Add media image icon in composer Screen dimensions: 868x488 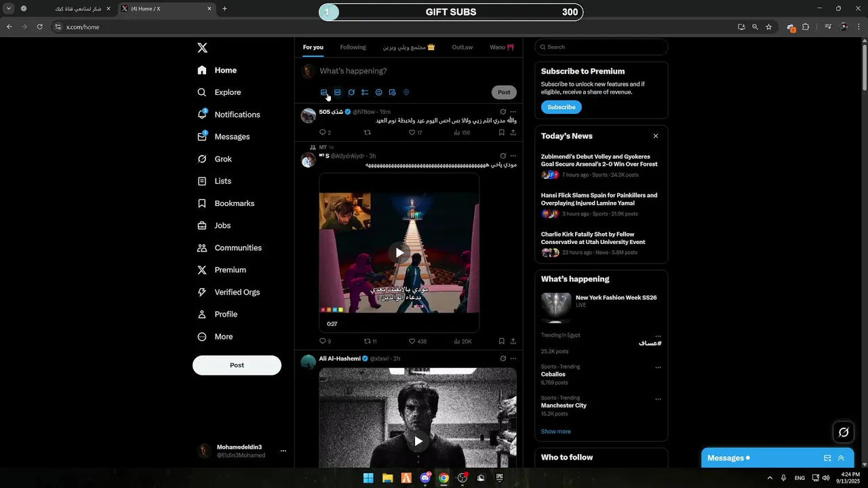click(323, 92)
